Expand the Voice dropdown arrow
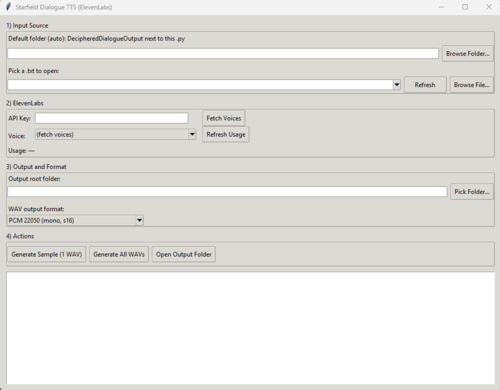The width and height of the screenshot is (500, 390). [x=192, y=134]
